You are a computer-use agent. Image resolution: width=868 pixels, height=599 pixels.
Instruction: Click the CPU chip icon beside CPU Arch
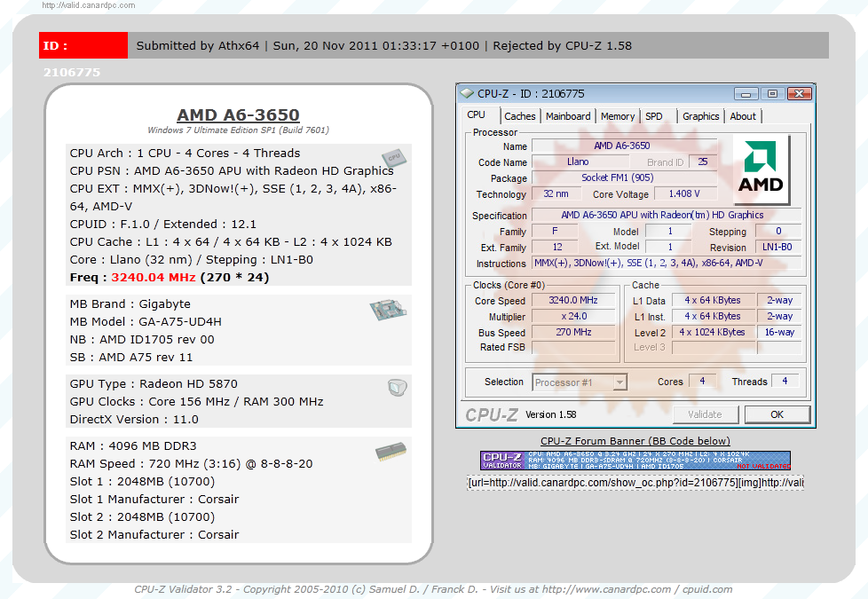click(393, 158)
